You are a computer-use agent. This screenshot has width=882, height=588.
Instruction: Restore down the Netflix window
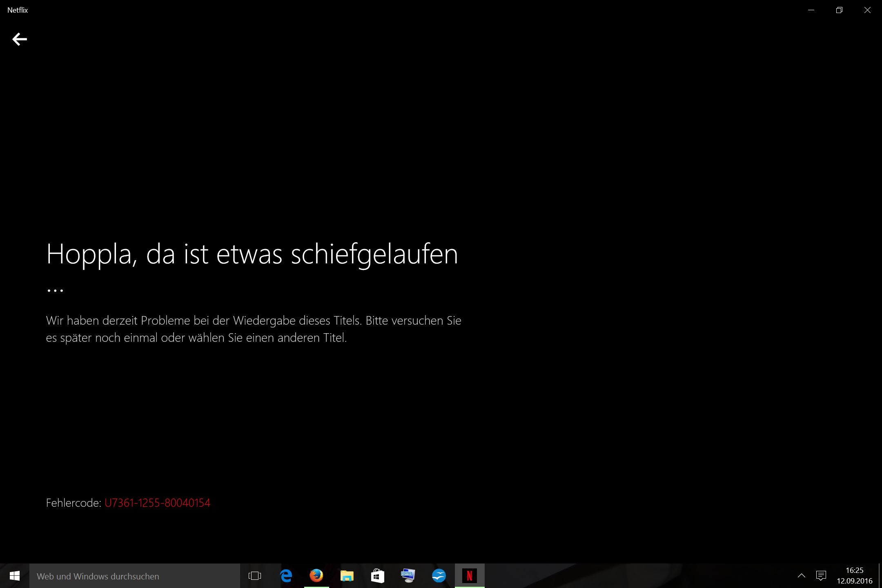tap(839, 10)
